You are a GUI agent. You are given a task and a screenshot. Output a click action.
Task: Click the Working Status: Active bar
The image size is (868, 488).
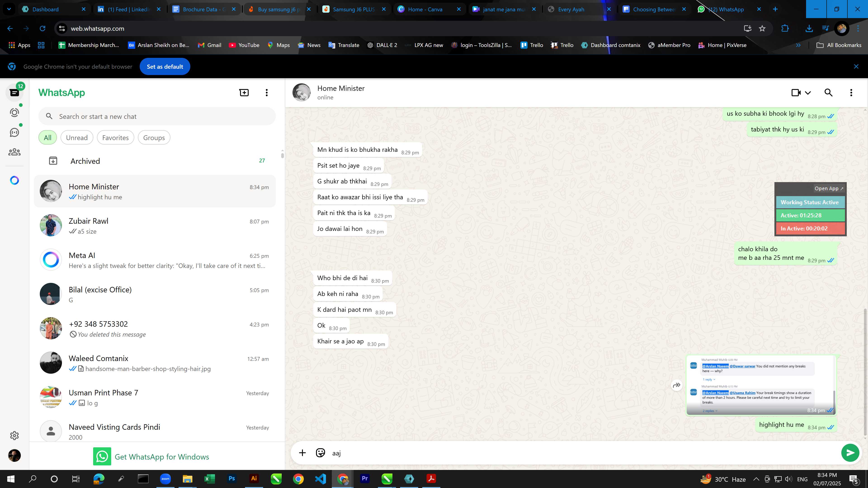pyautogui.click(x=810, y=202)
